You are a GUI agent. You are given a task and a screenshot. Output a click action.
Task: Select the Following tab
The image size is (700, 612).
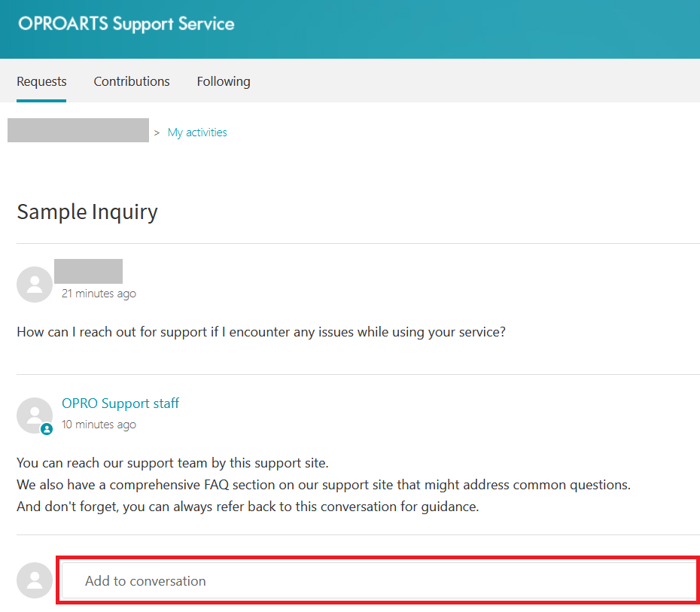pyautogui.click(x=224, y=81)
